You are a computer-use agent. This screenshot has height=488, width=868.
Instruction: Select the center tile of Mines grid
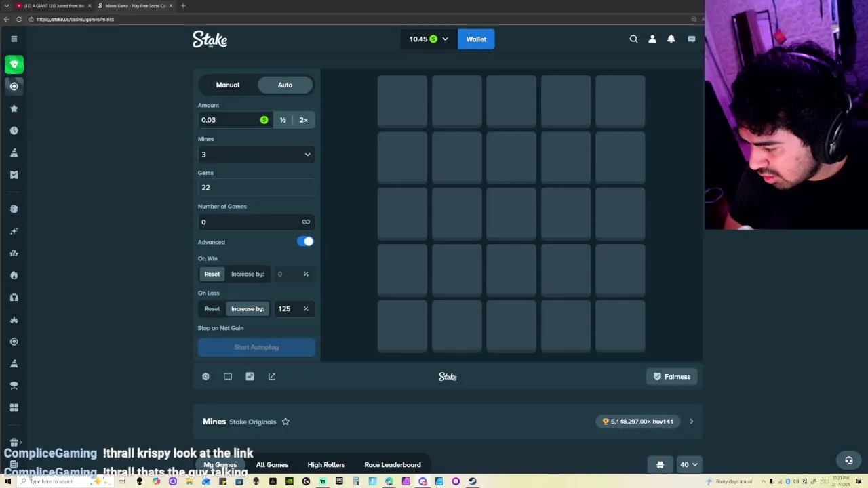pos(511,214)
